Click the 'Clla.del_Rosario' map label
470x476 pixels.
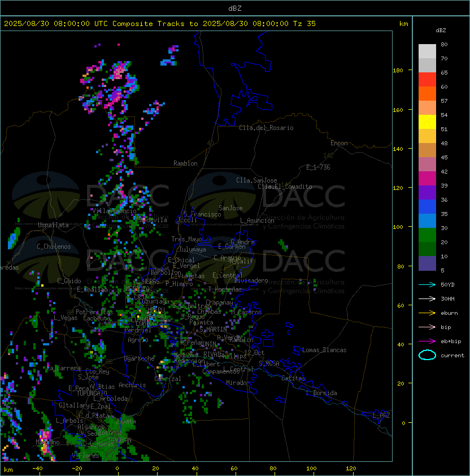[266, 128]
